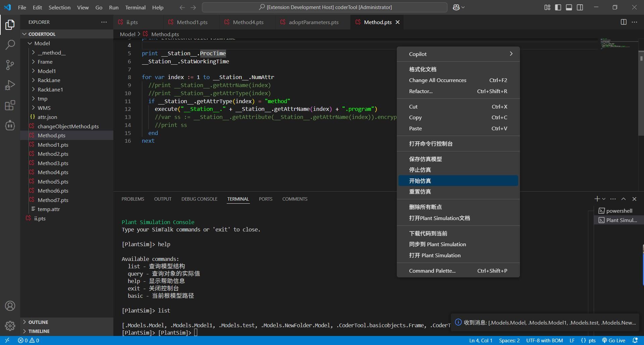Click the editor vertical scrollbar
Image resolution: width=644 pixels, height=345 pixels.
641,100
